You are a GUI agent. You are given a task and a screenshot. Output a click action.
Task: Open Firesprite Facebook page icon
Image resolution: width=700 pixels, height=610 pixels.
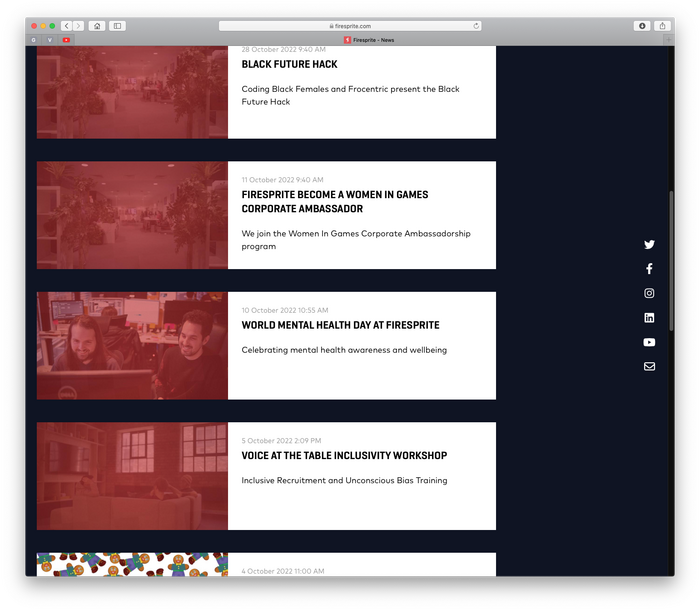[x=649, y=268]
